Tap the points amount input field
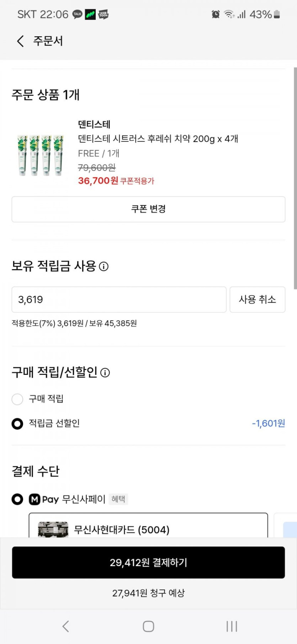This screenshot has height=644, width=297. point(119,300)
